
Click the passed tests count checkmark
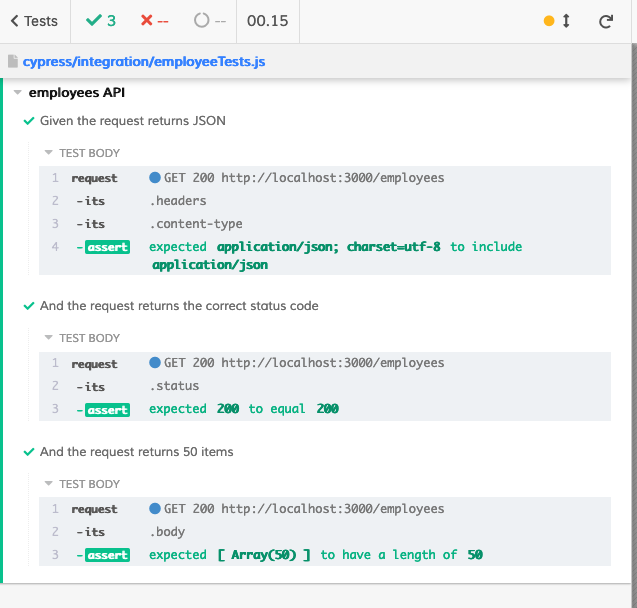93,20
